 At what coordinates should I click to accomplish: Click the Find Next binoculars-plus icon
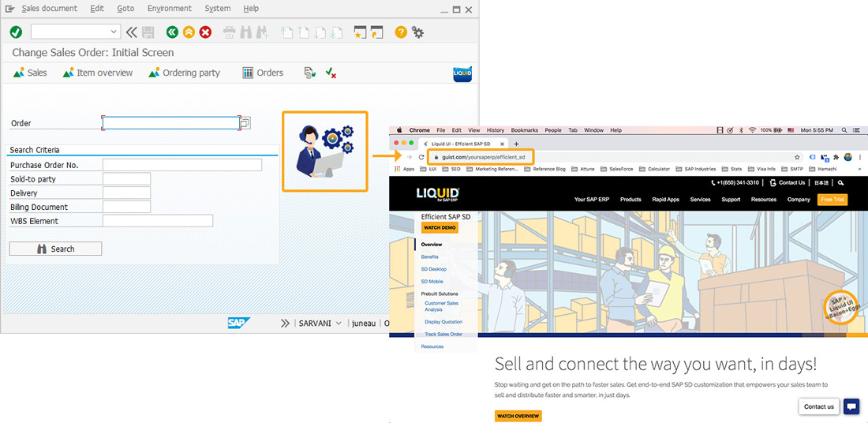(263, 32)
